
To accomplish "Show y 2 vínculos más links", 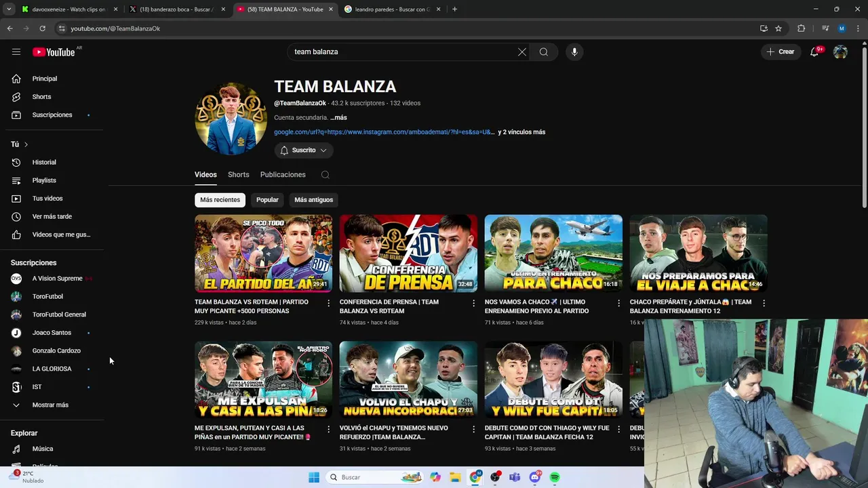I will pos(521,132).
